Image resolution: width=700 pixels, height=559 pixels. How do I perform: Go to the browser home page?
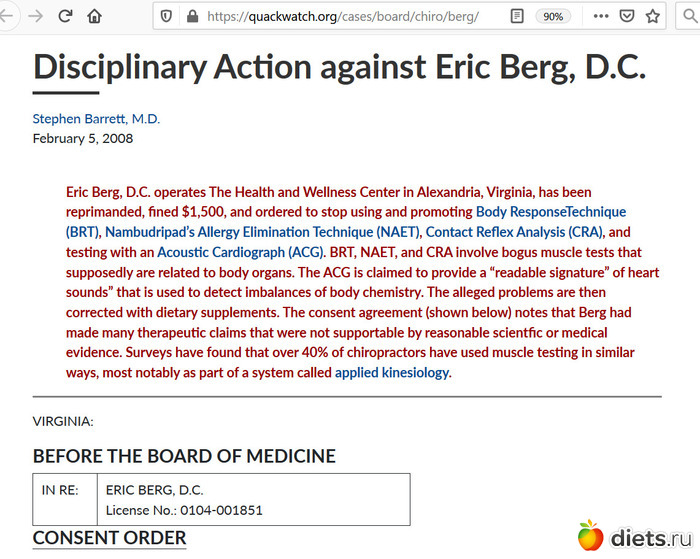[x=94, y=16]
